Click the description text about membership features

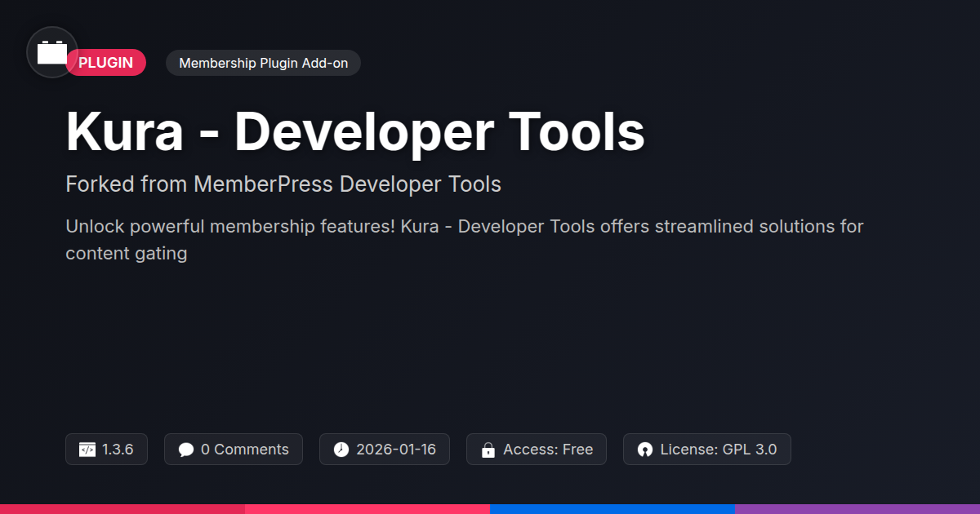(465, 239)
